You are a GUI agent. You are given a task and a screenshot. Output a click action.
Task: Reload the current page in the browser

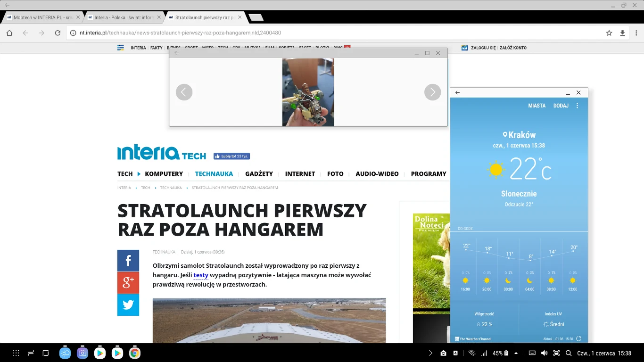58,33
